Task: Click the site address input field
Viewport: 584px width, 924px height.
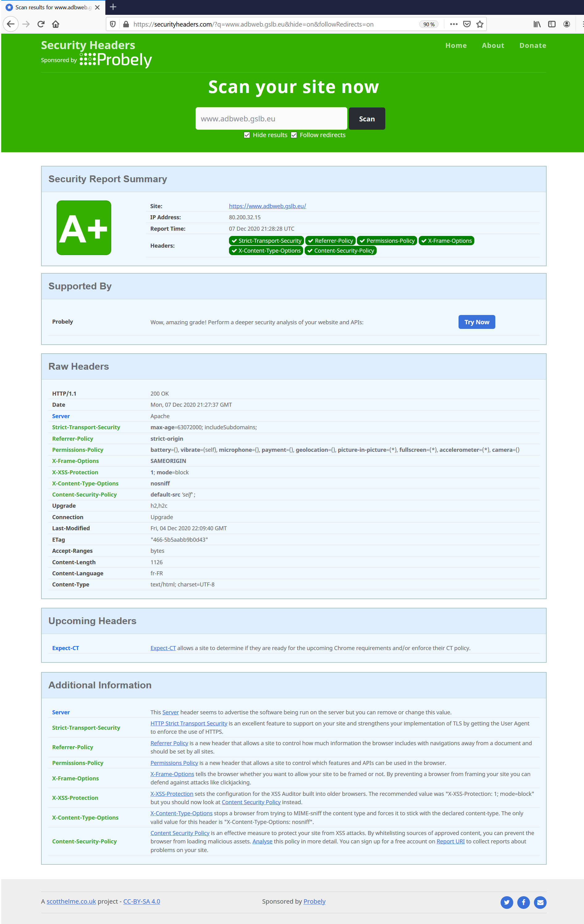Action: [x=271, y=119]
